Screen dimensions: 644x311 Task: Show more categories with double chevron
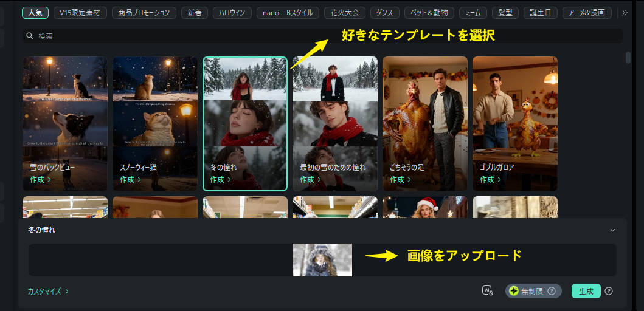[x=625, y=13]
